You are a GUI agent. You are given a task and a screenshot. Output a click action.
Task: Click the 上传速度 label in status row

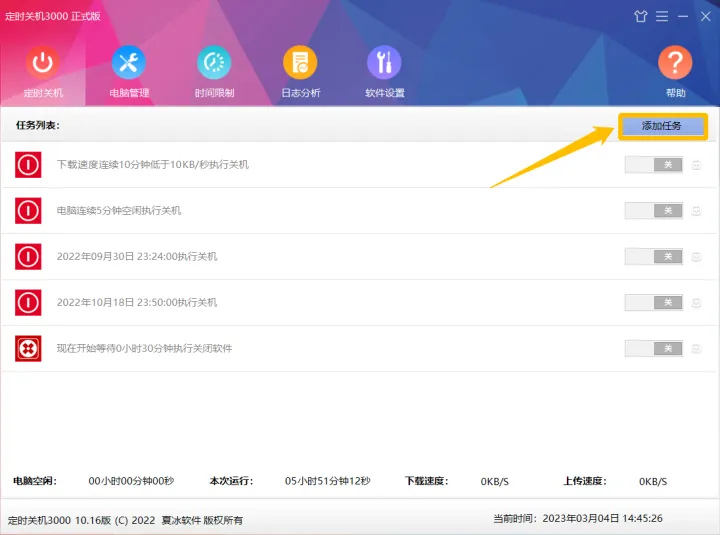pyautogui.click(x=585, y=481)
